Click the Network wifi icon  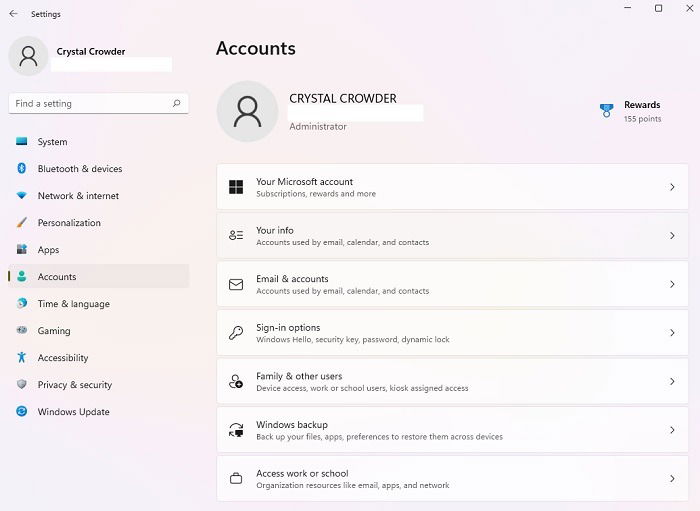[x=21, y=195]
